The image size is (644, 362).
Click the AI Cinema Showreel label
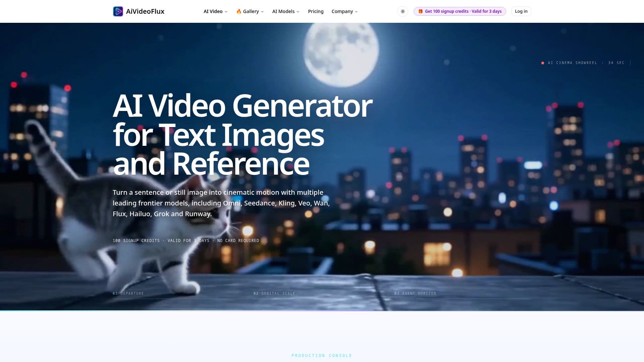click(572, 63)
